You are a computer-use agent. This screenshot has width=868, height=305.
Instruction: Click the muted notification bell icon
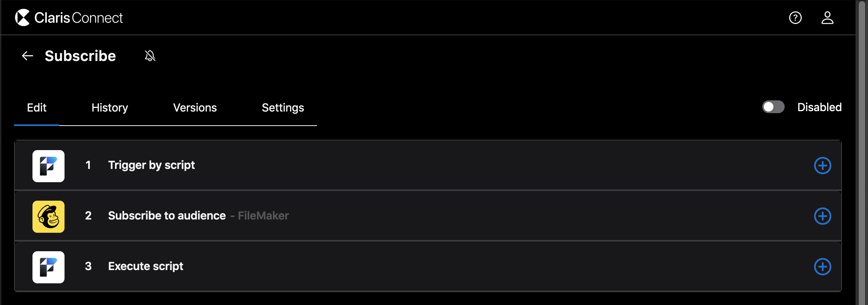150,56
